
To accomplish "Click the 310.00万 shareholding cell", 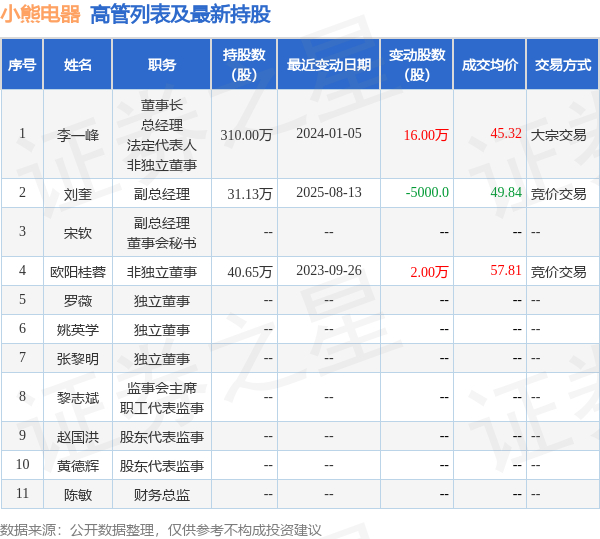I will point(246,135).
